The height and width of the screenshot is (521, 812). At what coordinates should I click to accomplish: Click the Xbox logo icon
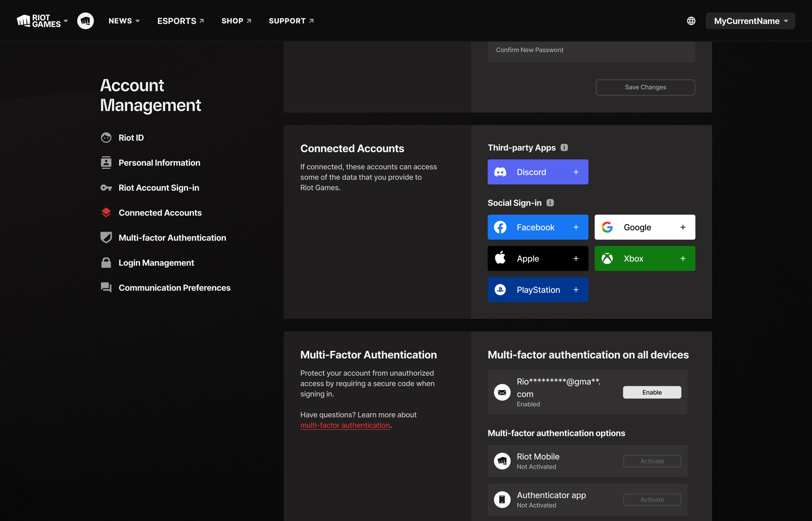tap(607, 258)
